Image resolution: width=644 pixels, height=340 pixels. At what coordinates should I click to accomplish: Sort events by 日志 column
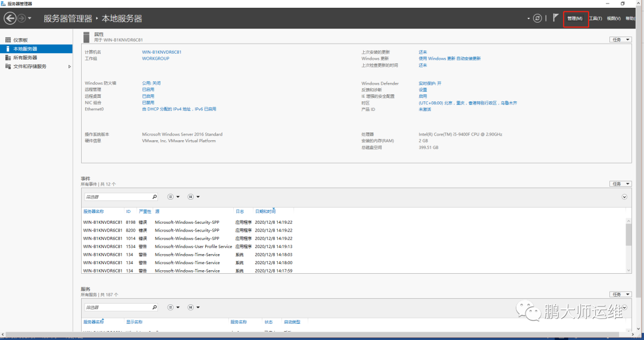pos(240,212)
